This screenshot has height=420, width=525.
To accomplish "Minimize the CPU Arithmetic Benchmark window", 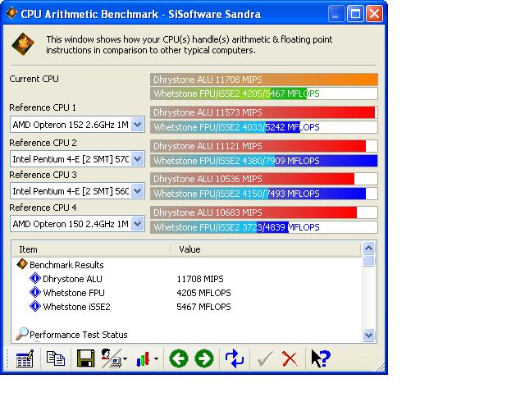I will click(x=336, y=14).
